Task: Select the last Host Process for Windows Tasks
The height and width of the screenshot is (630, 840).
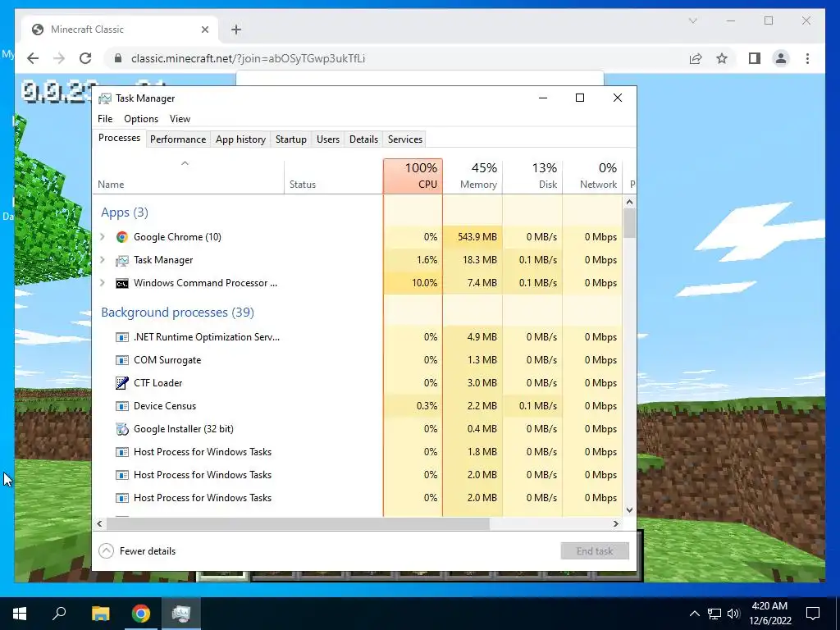Action: (358, 498)
